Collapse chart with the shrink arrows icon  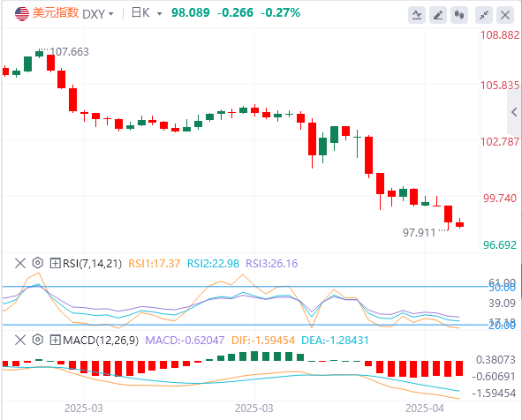[484, 15]
